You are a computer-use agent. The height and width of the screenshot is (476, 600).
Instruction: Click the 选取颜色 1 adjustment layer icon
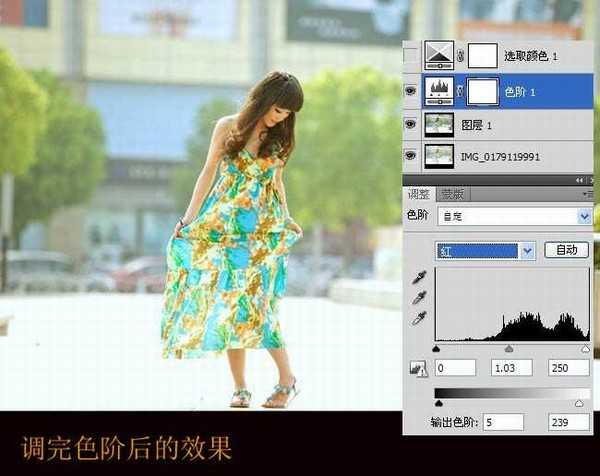439,56
